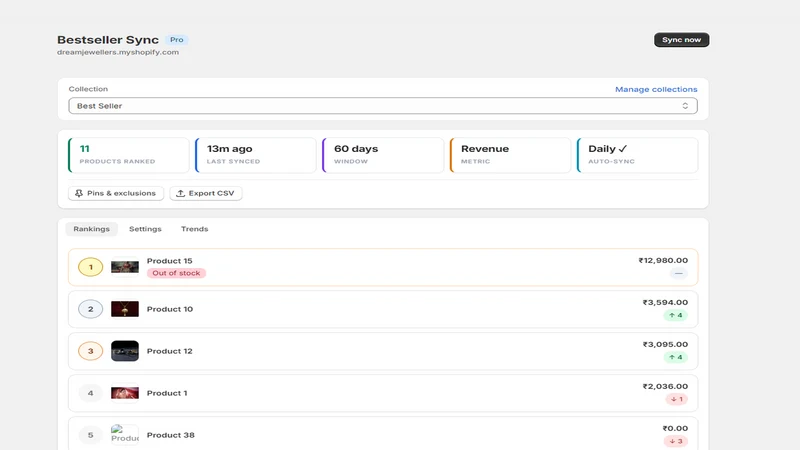
Task: Click the ₹3,594.00 revenue value
Action: [x=665, y=303]
